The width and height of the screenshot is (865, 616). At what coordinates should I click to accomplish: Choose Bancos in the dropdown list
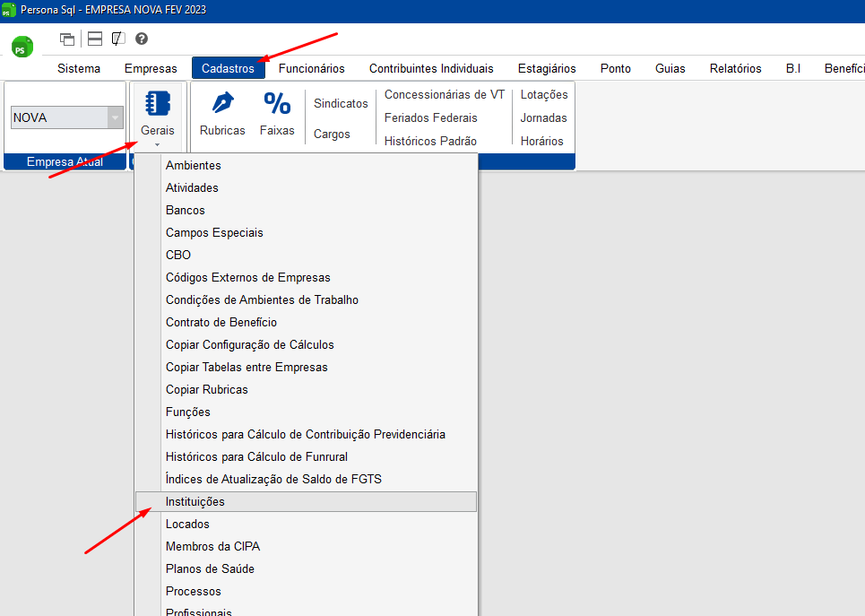186,210
